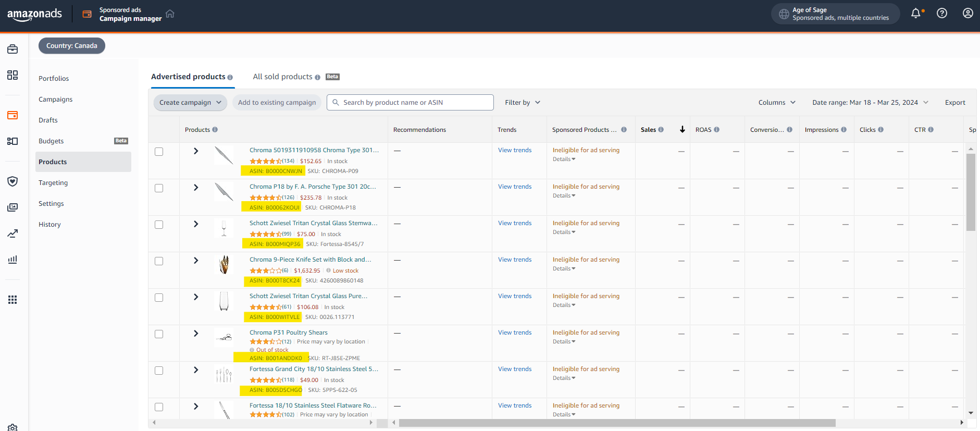
Task: Select the orange sponsored ads card icon in rail
Action: pyautogui.click(x=13, y=115)
